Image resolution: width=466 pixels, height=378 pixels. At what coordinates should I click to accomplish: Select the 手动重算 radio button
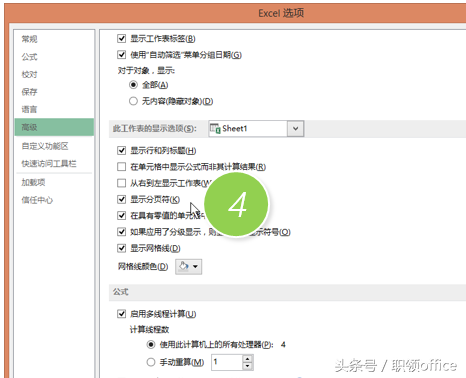[x=151, y=362]
